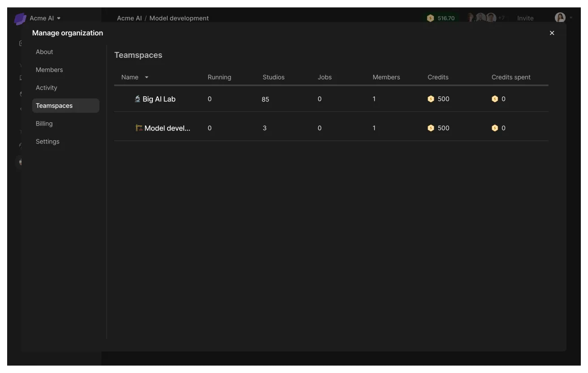Click the credits spent coin icon in Big AI Lab row
The width and height of the screenshot is (588, 373).
[495, 99]
